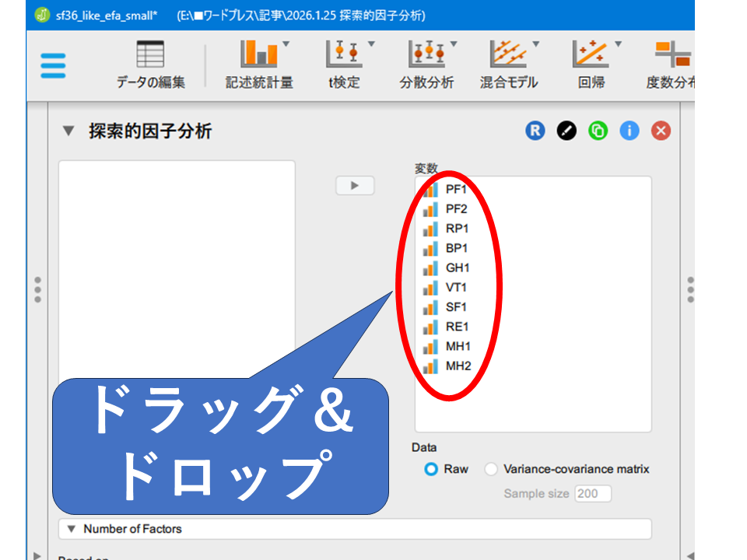Viewport: 747px width, 560px height.
Task: Click the blue R syntax icon
Action: point(535,131)
